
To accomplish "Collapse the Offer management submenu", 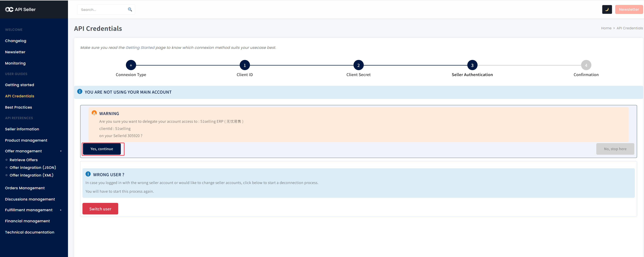I will [61, 151].
